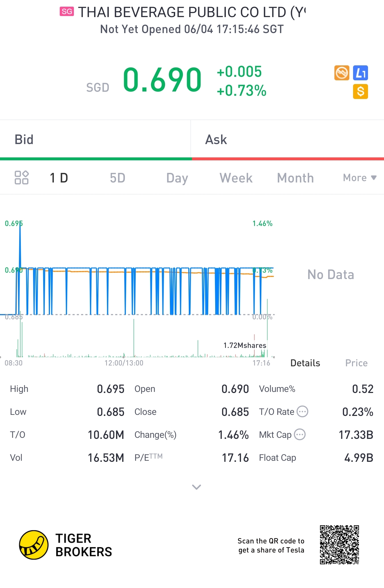This screenshot has width=384, height=588.
Task: Tap the blue L1 quote level icon
Action: (361, 73)
